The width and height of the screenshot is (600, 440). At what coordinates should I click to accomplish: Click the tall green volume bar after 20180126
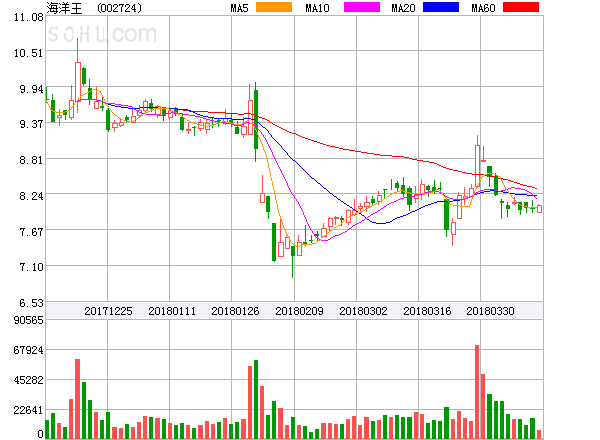pos(256,399)
